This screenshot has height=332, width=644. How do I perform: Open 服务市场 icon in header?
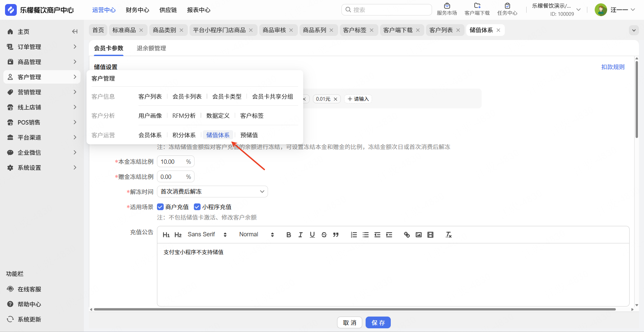pyautogui.click(x=447, y=6)
